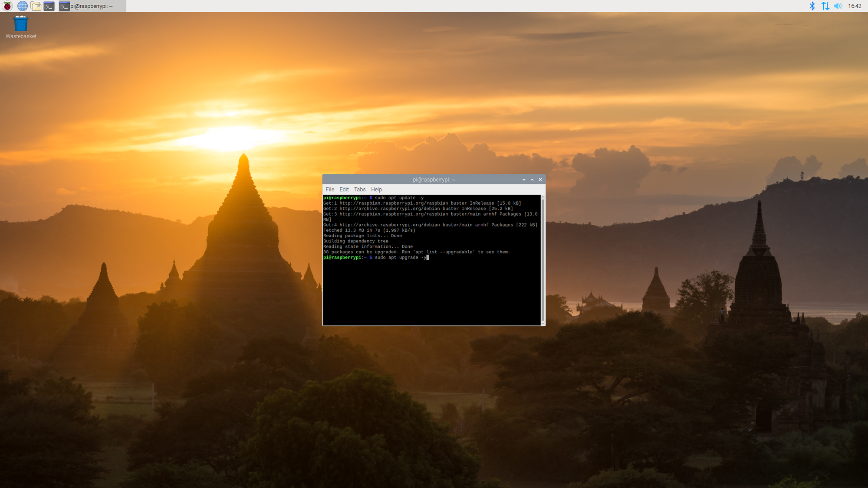Click the terminal vertical scrollbar

(542, 260)
